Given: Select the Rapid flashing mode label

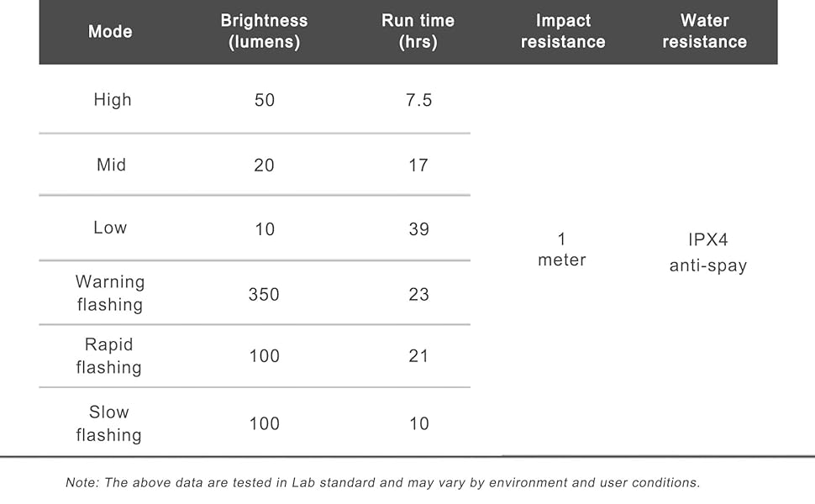Looking at the screenshot, I should point(109,356).
